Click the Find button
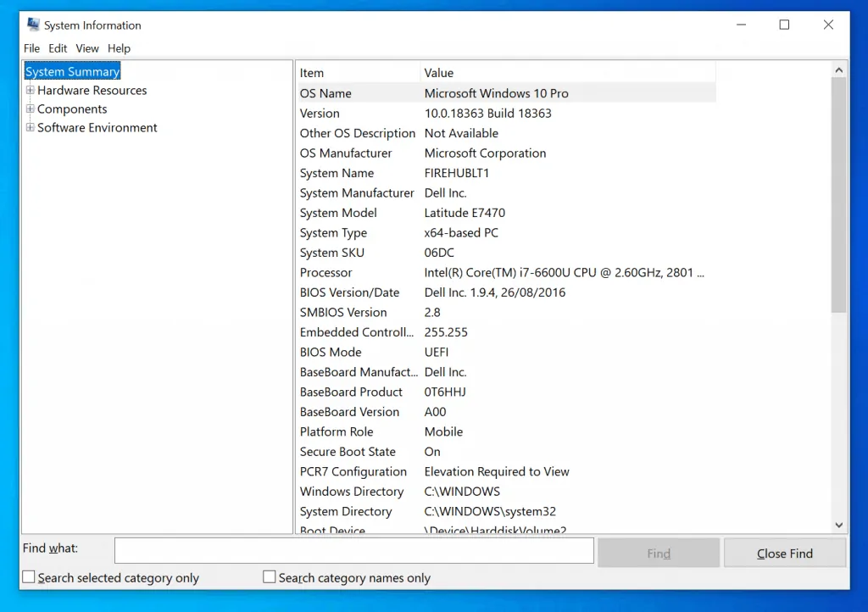The height and width of the screenshot is (612, 868). [659, 553]
